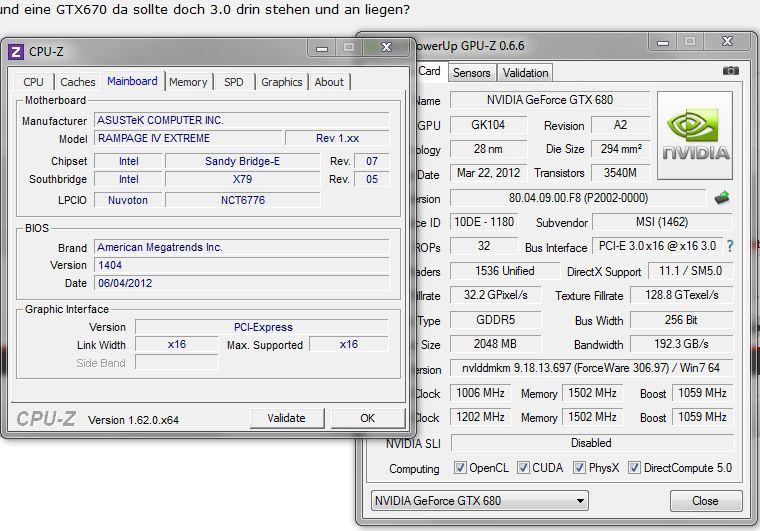
Task: Click the RAMPAGE IV EXTREME model field
Action: click(188, 138)
